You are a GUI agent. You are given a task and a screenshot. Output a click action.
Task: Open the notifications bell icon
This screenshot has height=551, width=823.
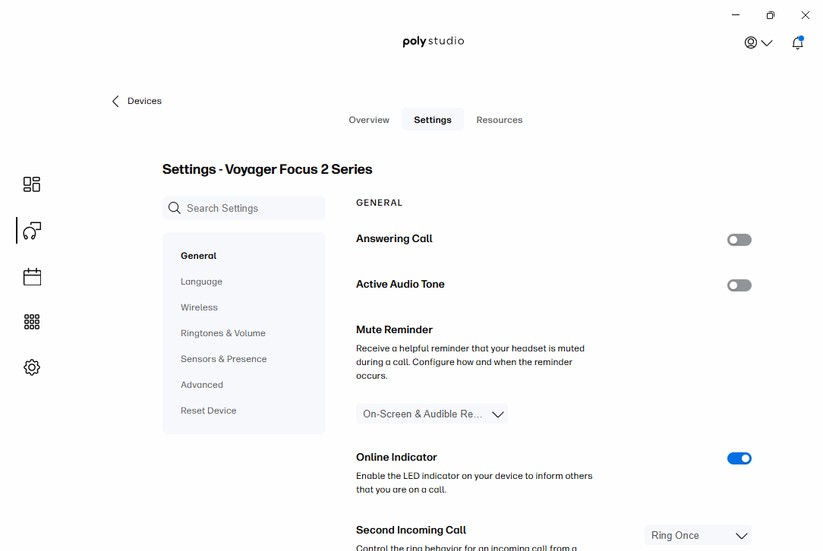(x=797, y=43)
